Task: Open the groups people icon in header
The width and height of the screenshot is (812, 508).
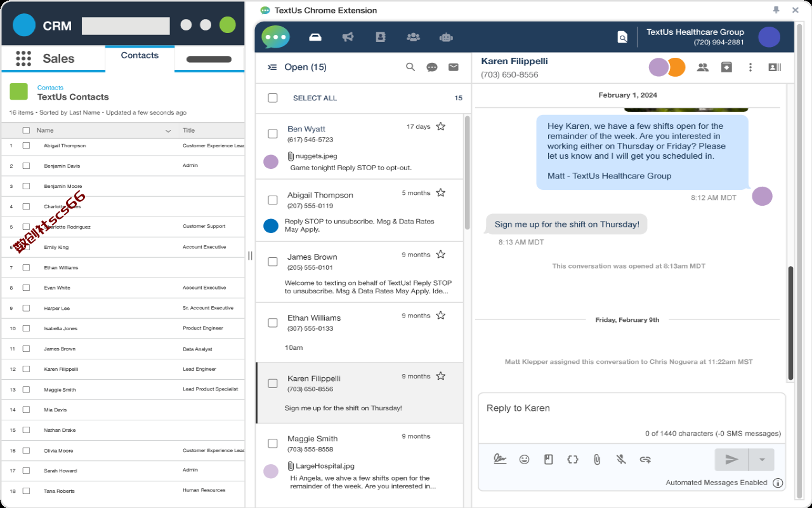Action: pos(413,37)
